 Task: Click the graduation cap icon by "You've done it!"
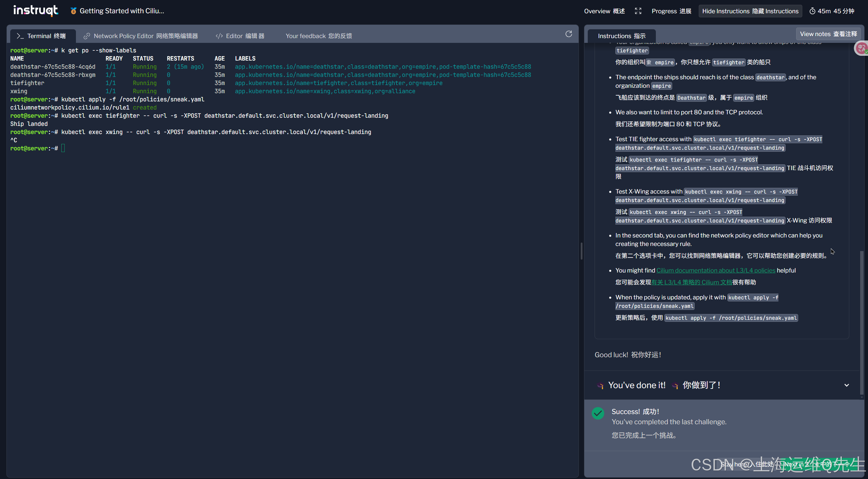coord(600,385)
